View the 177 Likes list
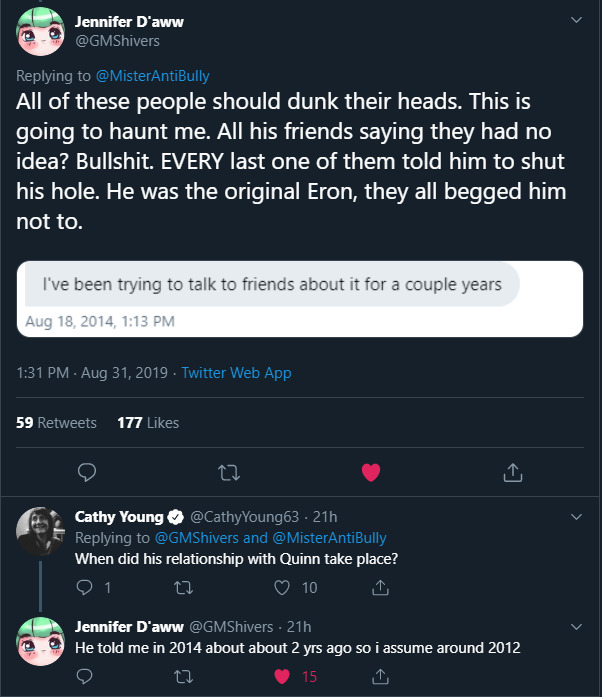Image resolution: width=602 pixels, height=697 pixels. click(x=148, y=423)
